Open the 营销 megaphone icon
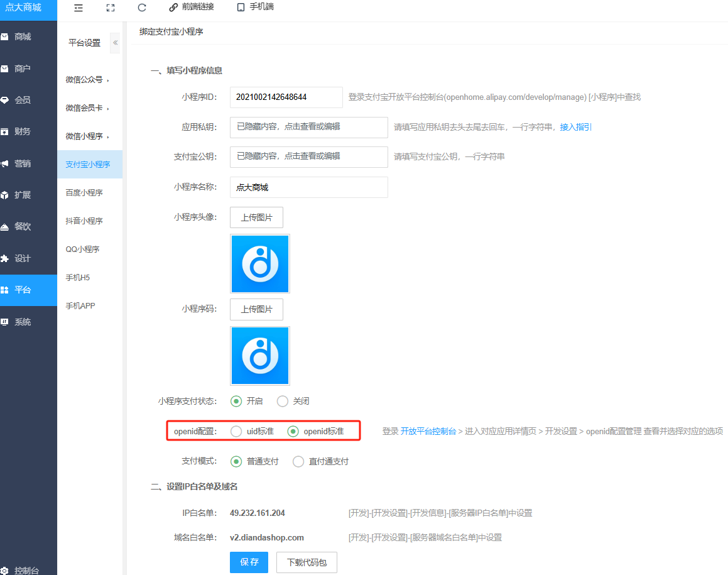Viewport: 728px width, 575px height. tap(4, 163)
